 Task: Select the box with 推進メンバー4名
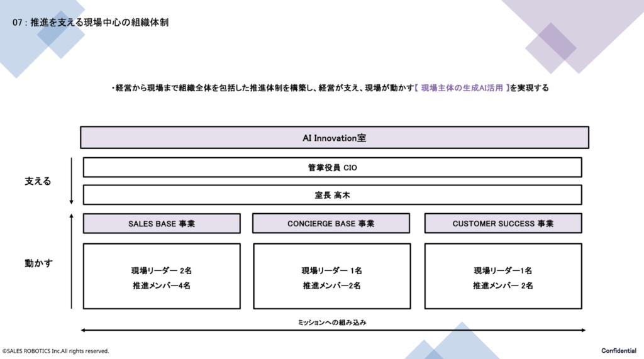click(162, 277)
